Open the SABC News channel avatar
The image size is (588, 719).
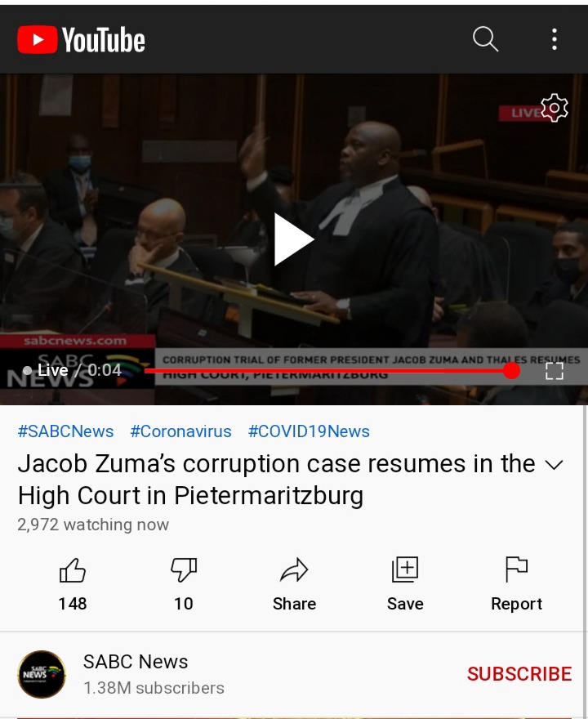[42, 674]
